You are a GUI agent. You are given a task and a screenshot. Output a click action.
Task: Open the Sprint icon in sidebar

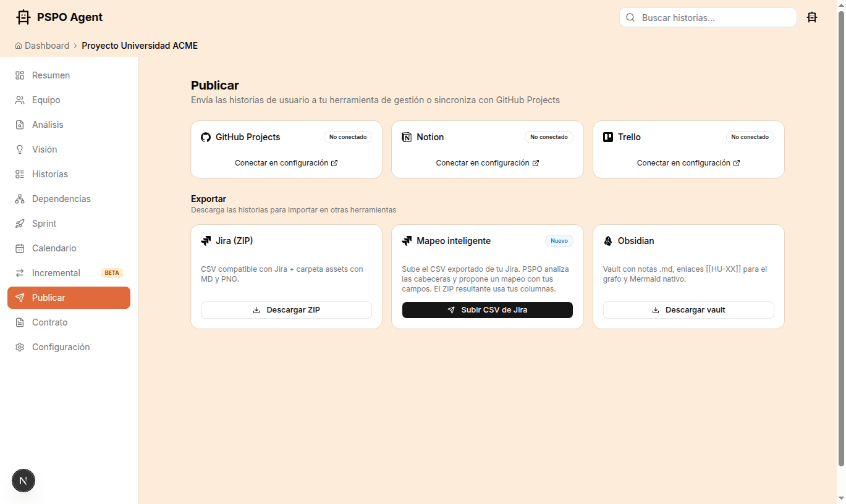click(x=19, y=223)
